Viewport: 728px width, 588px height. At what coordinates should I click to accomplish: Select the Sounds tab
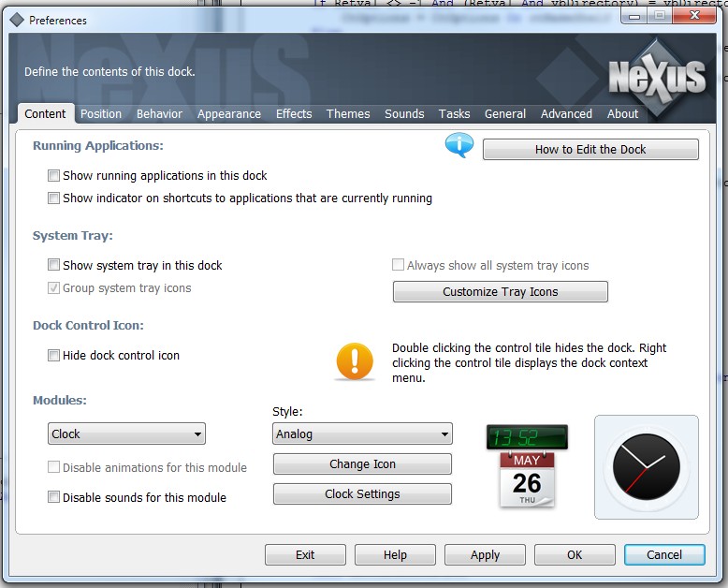tap(404, 114)
